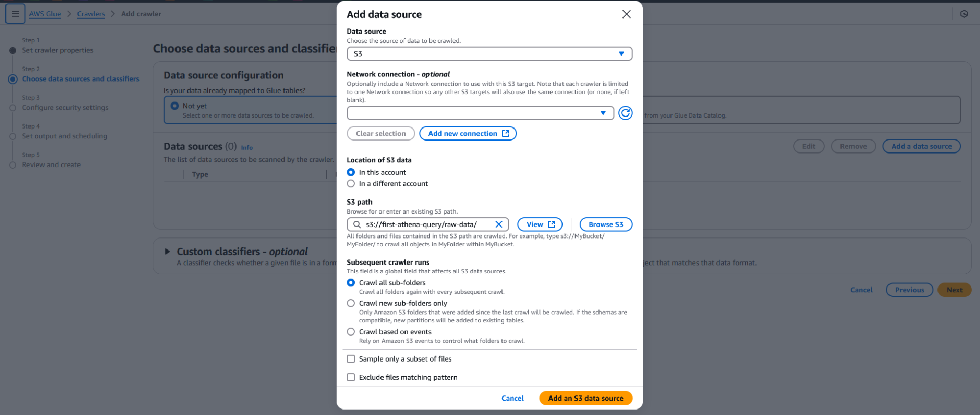Click the notifications icon in the top right corner
The image size is (980, 415).
coord(964,14)
